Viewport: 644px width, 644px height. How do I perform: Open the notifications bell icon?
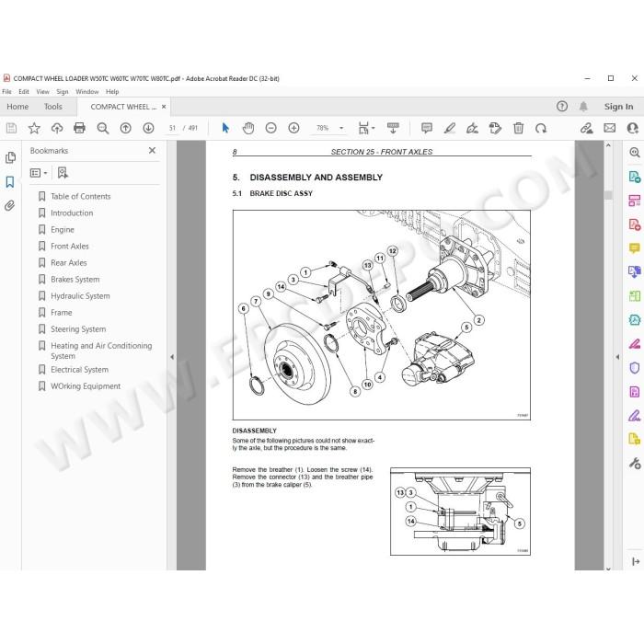click(583, 107)
